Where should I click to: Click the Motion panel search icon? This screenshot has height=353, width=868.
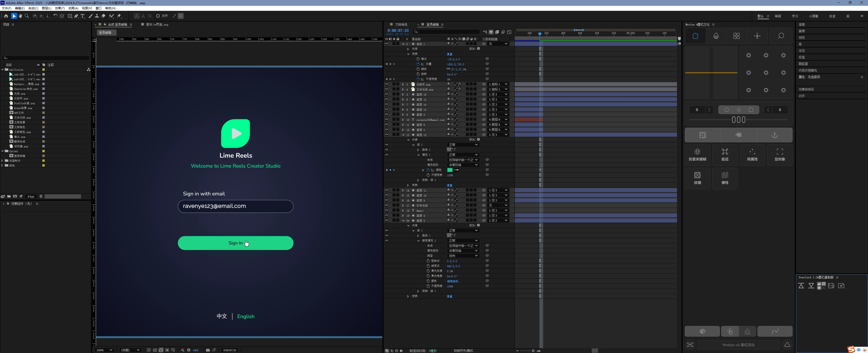tap(780, 36)
